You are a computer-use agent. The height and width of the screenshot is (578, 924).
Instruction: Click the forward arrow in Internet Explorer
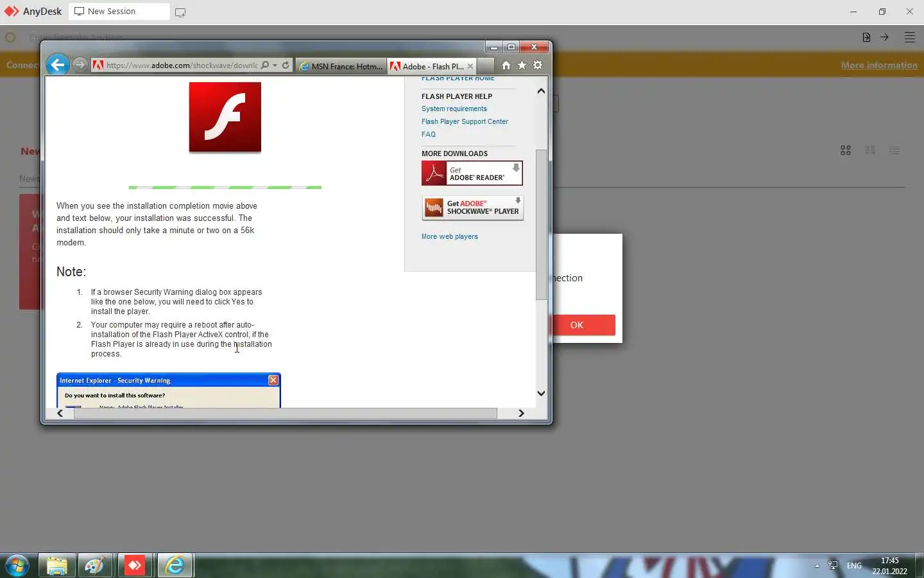(80, 65)
